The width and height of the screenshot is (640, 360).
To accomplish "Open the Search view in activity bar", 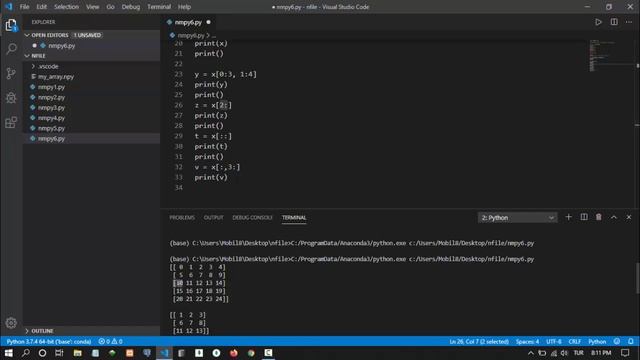I will [x=11, y=49].
